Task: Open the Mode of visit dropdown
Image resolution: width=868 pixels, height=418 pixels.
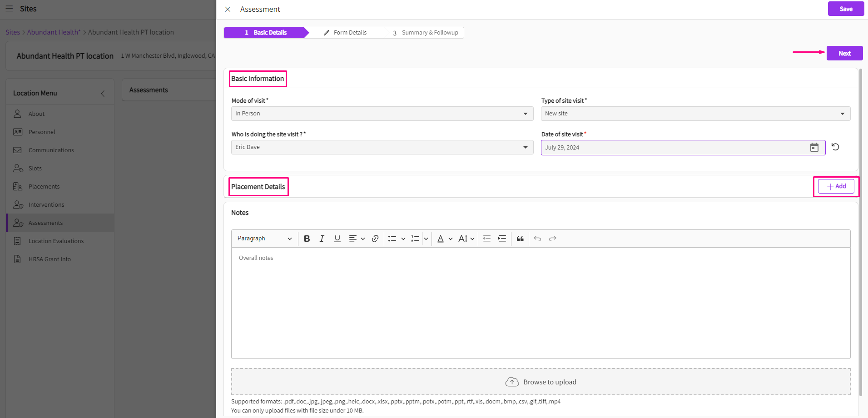Action: tap(382, 114)
